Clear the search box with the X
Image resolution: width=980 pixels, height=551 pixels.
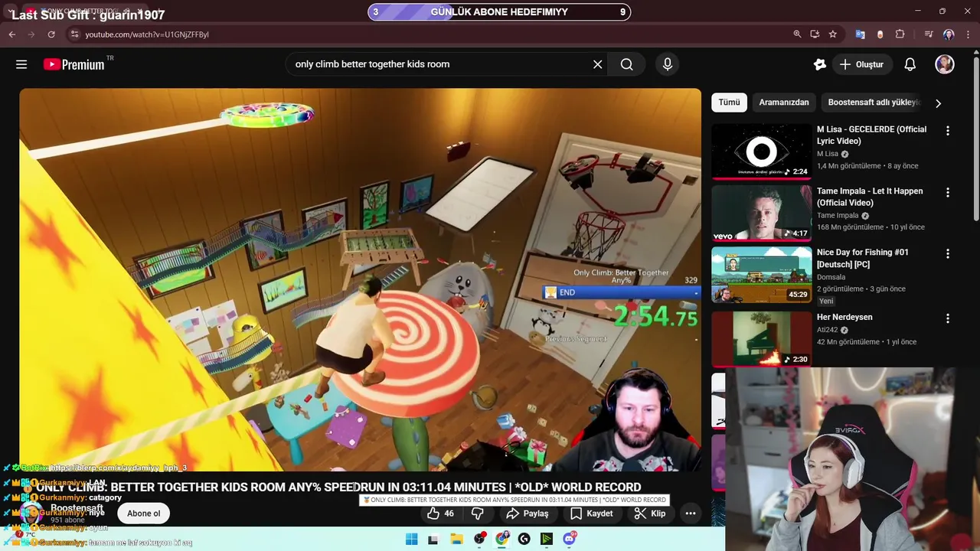(598, 64)
